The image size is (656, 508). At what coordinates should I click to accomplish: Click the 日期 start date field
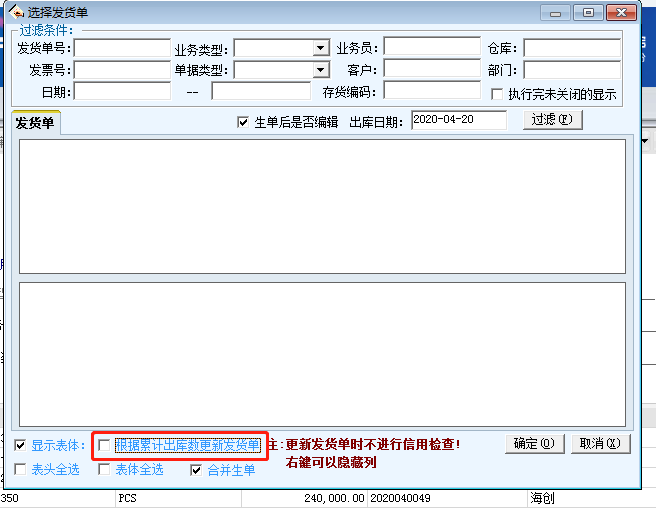pos(122,91)
